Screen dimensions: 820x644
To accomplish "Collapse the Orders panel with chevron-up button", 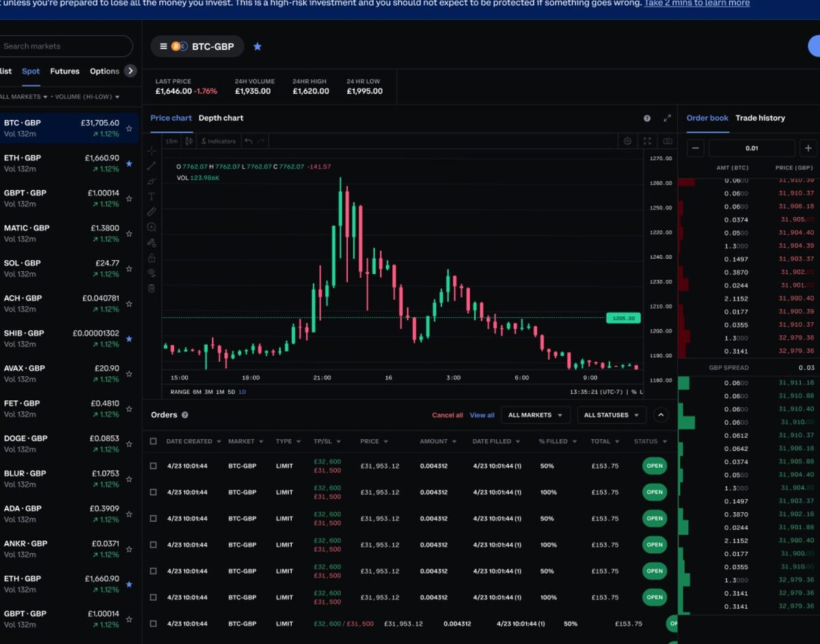I will click(x=660, y=415).
